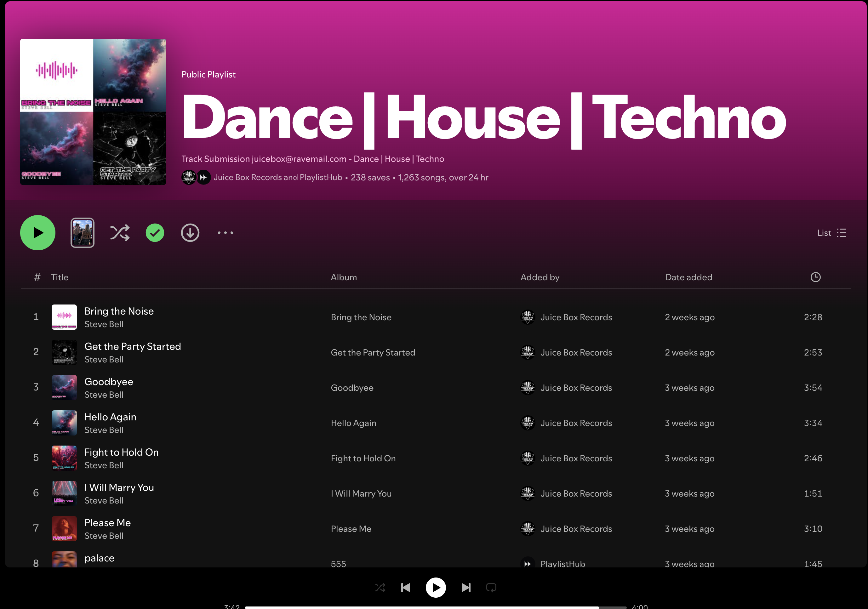
Task: Open the playlist cover art collage
Action: 93,111
